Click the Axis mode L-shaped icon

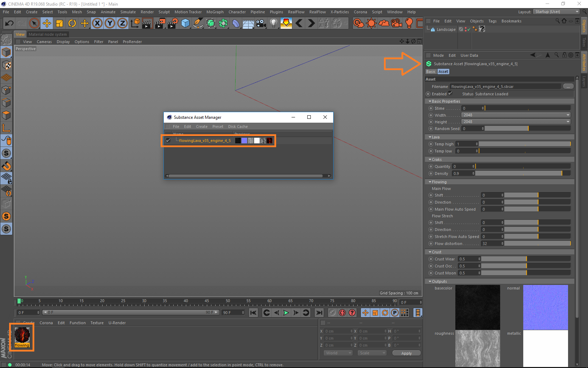coord(6,128)
